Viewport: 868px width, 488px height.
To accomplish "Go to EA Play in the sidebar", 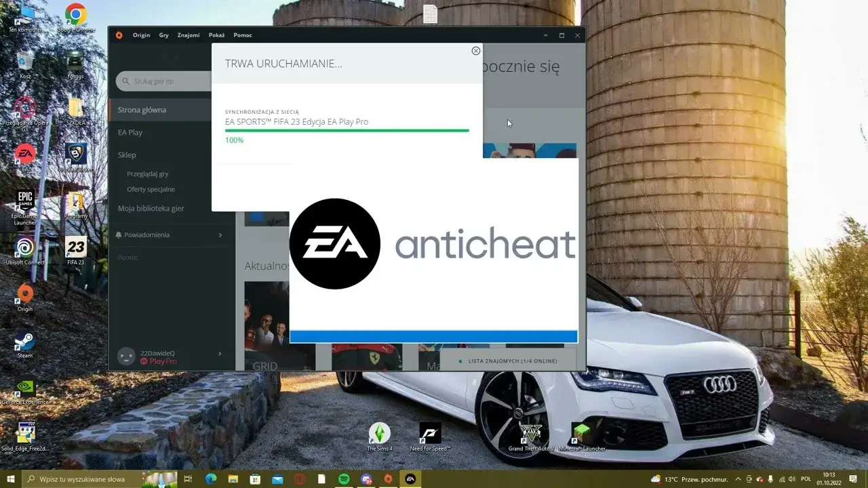I will 130,132.
